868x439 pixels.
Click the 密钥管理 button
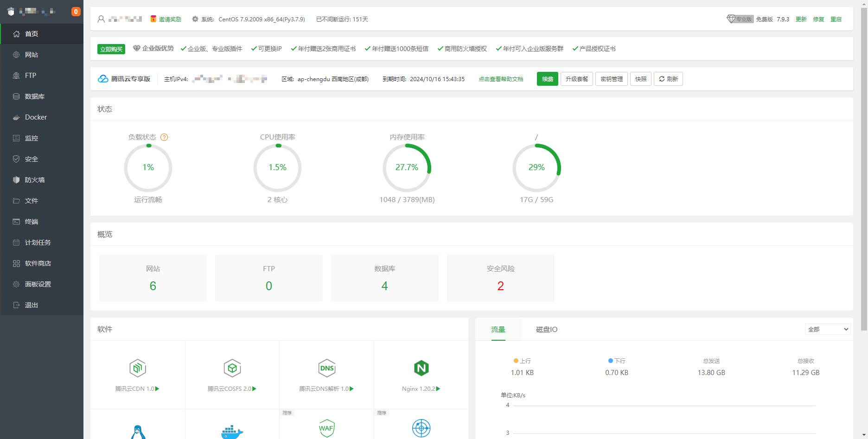click(612, 79)
